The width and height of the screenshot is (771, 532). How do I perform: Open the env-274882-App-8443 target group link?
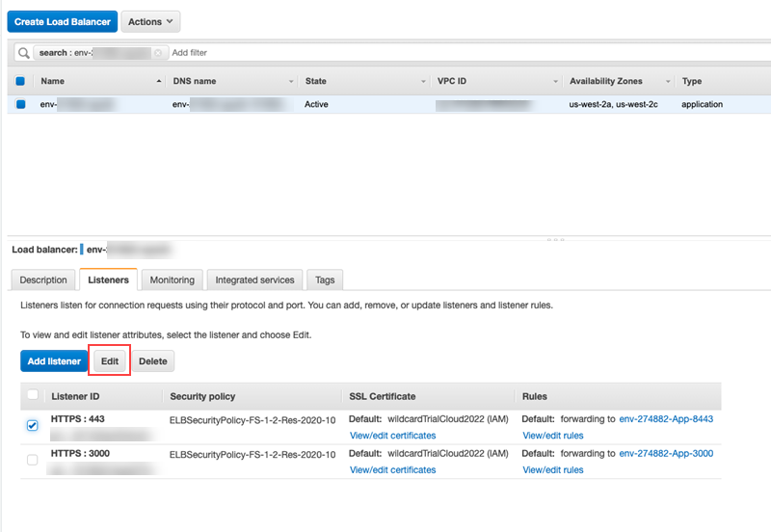tap(666, 419)
